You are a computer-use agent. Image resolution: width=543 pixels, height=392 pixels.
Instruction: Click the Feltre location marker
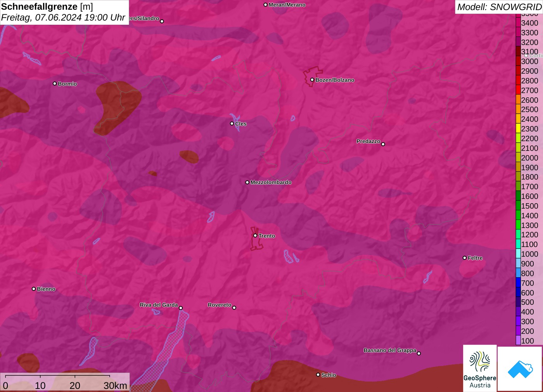pyautogui.click(x=465, y=258)
